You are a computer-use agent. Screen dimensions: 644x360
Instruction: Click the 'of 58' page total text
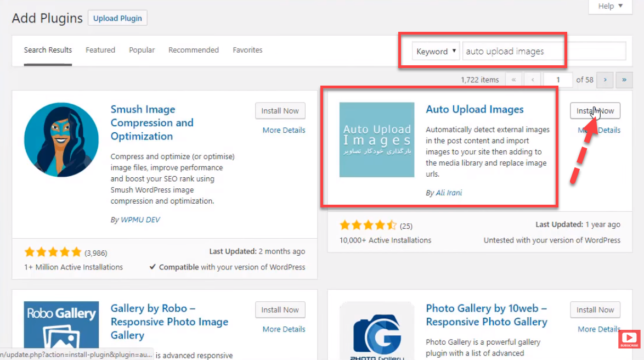click(x=584, y=80)
